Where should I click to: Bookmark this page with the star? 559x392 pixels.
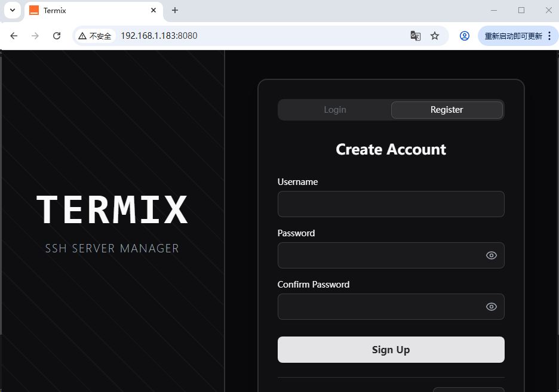pyautogui.click(x=435, y=36)
